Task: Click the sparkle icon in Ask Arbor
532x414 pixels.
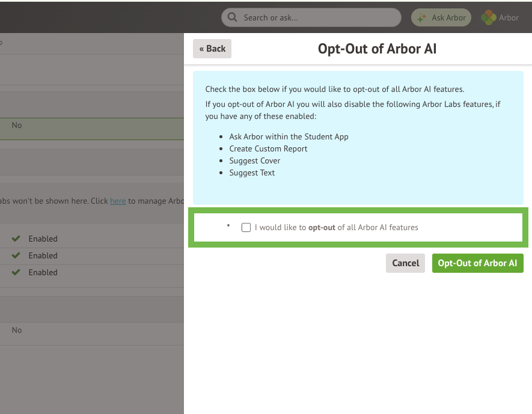Action: pos(422,17)
